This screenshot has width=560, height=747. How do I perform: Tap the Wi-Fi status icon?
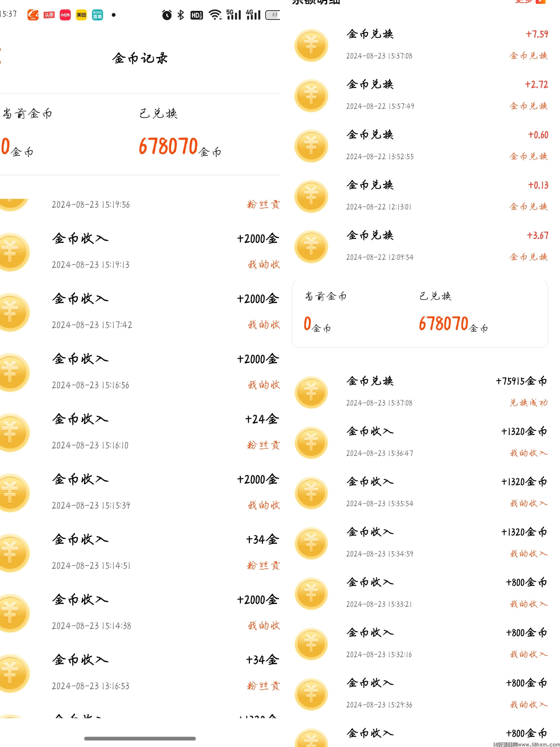click(x=215, y=15)
